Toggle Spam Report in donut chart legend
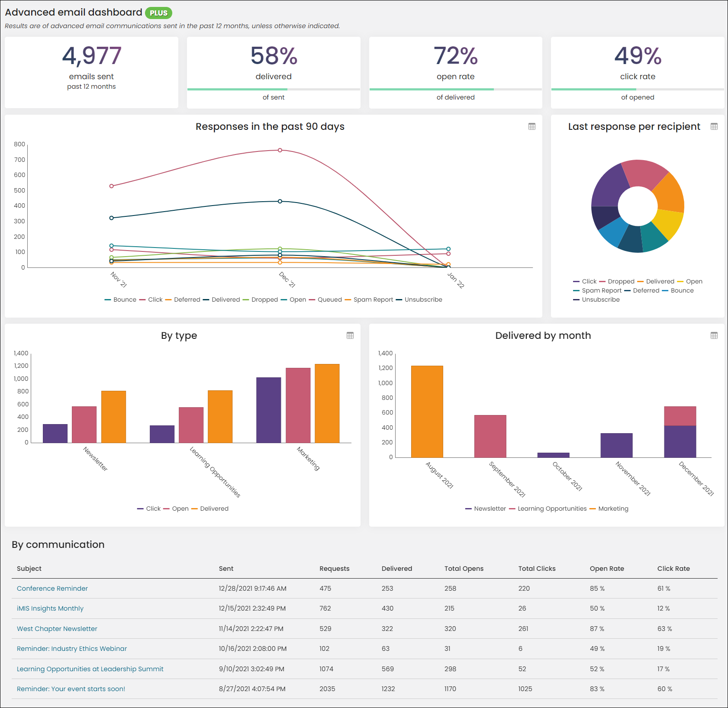The height and width of the screenshot is (708, 728). [x=597, y=290]
